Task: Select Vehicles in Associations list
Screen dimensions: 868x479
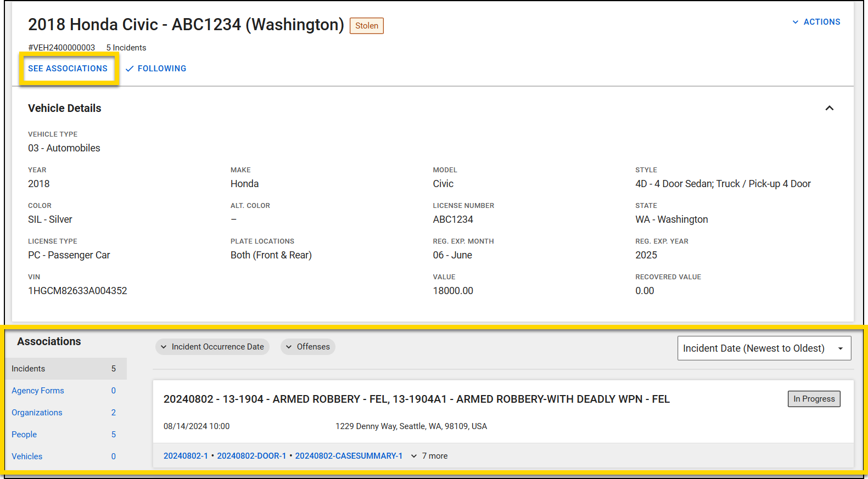Action: coord(27,457)
